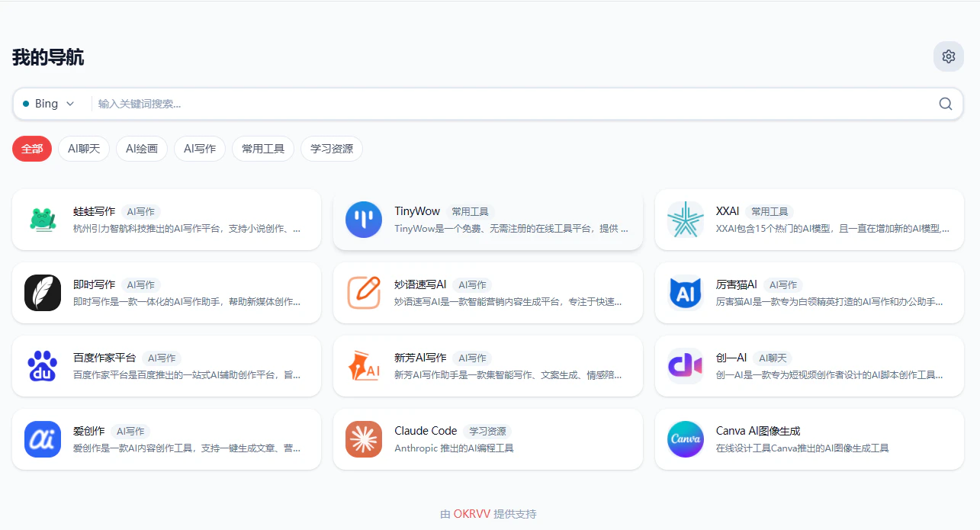Click the Canva logo icon
Screen dimensions: 980x530
pyautogui.click(x=686, y=439)
